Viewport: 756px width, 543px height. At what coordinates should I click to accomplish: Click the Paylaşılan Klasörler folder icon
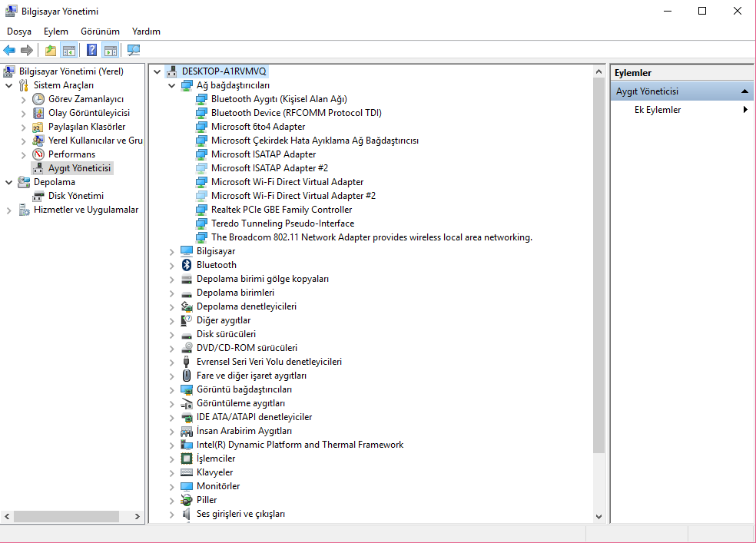[x=38, y=127]
